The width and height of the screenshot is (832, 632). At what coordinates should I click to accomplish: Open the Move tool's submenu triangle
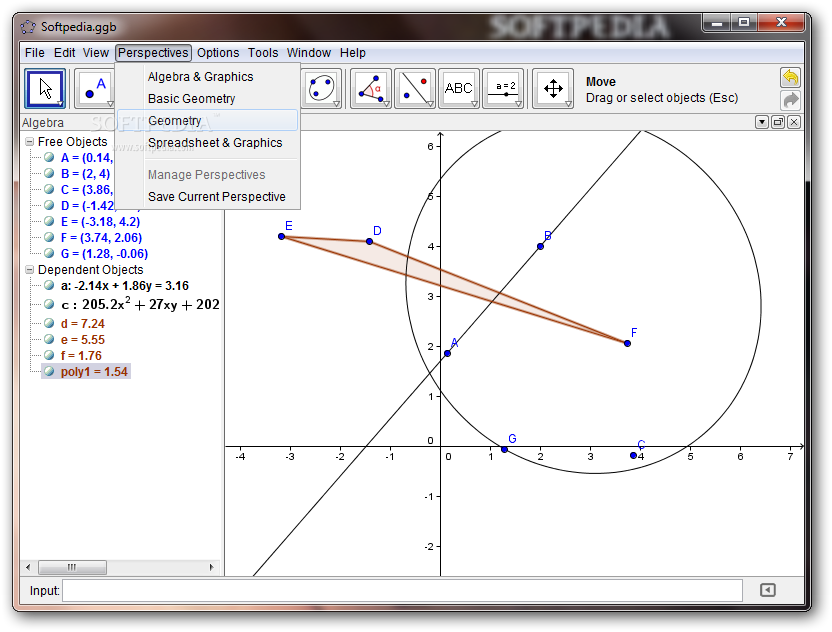click(60, 104)
